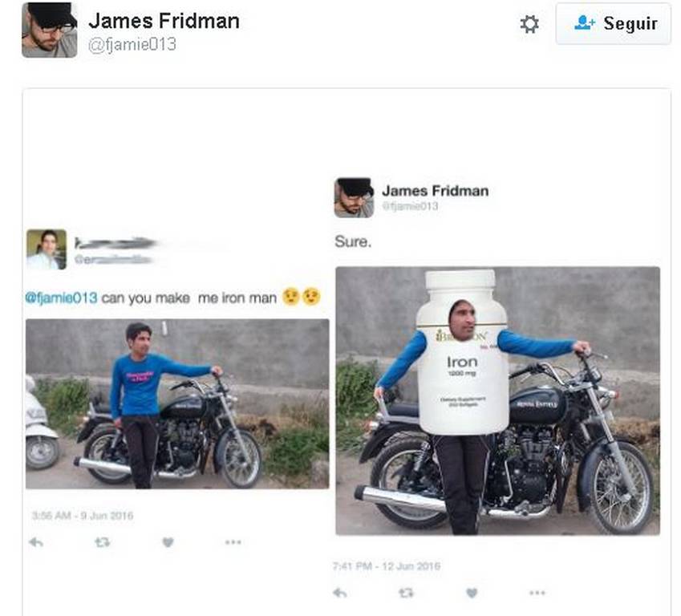Screen dimensions: 681x616
Task: Reply to the iron man request tweet
Action: click(x=36, y=542)
